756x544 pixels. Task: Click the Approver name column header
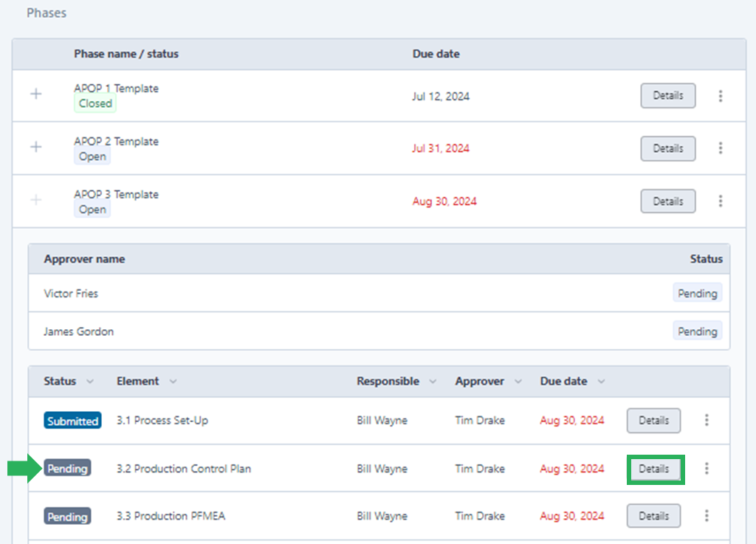coord(84,259)
